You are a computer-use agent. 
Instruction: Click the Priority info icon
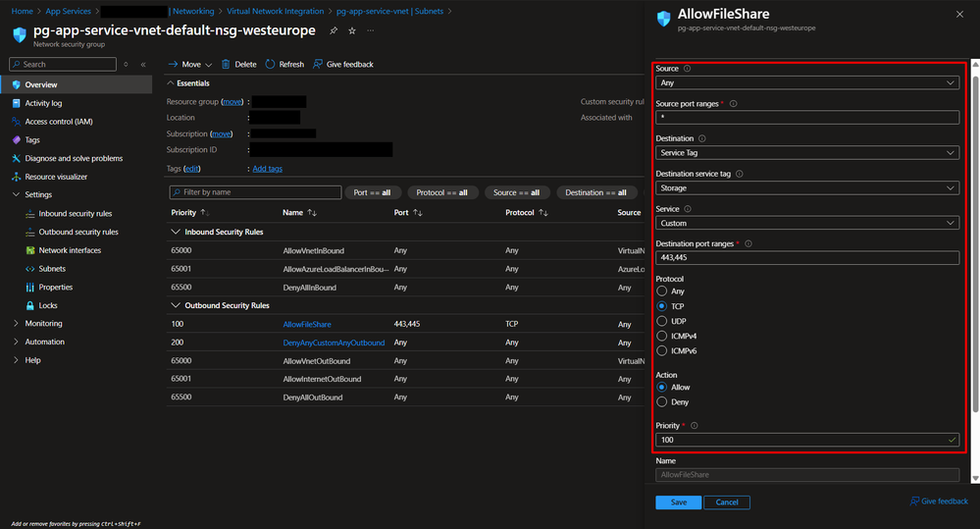point(694,426)
